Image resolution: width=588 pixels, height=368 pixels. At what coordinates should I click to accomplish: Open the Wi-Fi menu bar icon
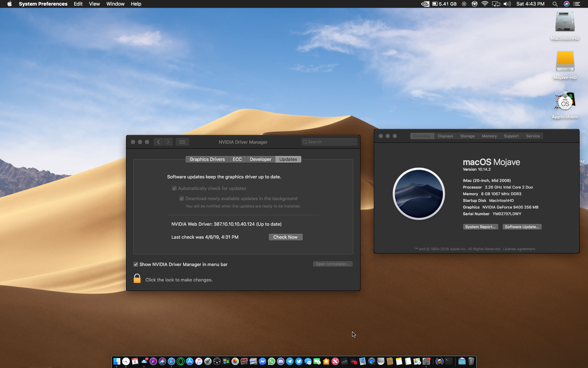tap(485, 4)
